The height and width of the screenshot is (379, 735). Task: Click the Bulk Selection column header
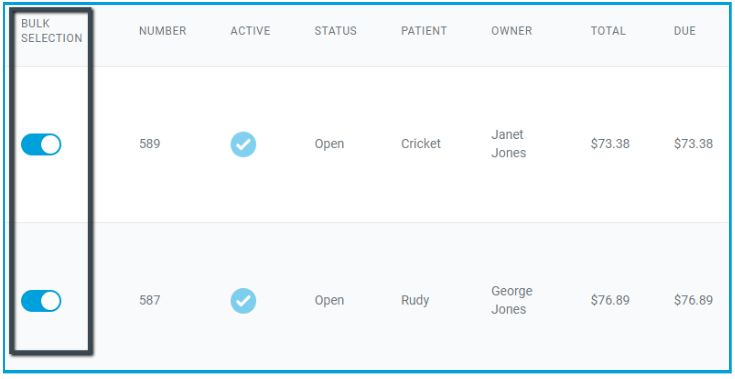(x=52, y=31)
